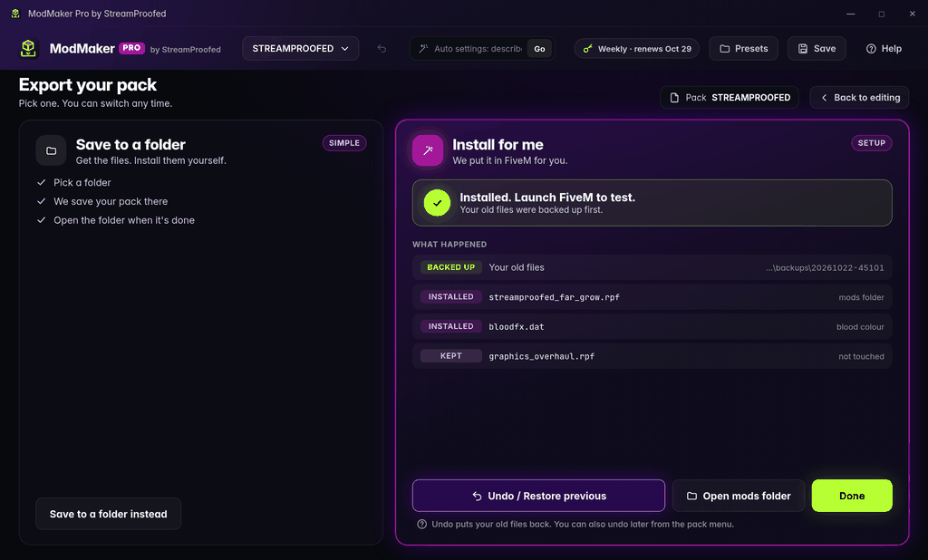Click the INSTALLED tag on streamproofed_far_grow.rpf row
Image resolution: width=928 pixels, height=560 pixels.
451,296
